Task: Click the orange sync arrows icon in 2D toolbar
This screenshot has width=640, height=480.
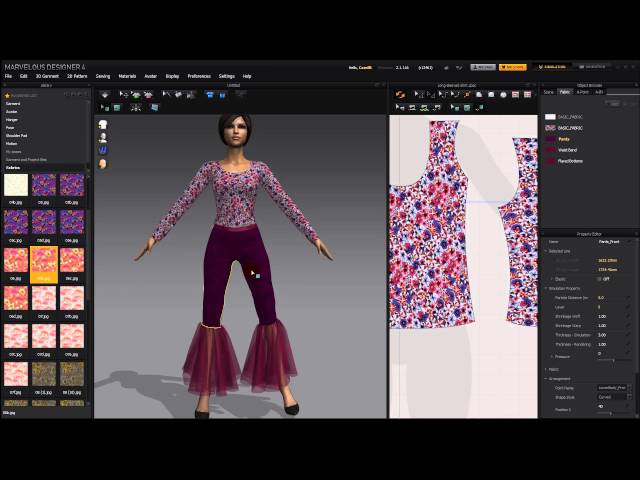Action: coord(400,95)
